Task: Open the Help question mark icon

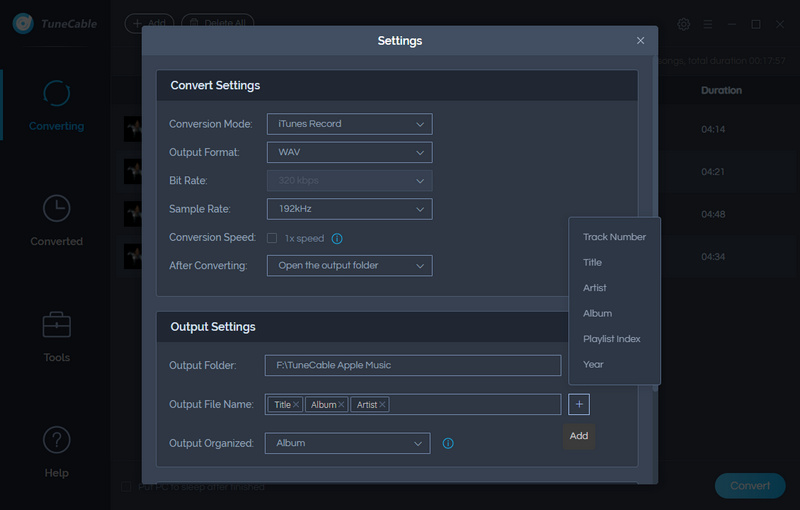Action: click(56, 440)
